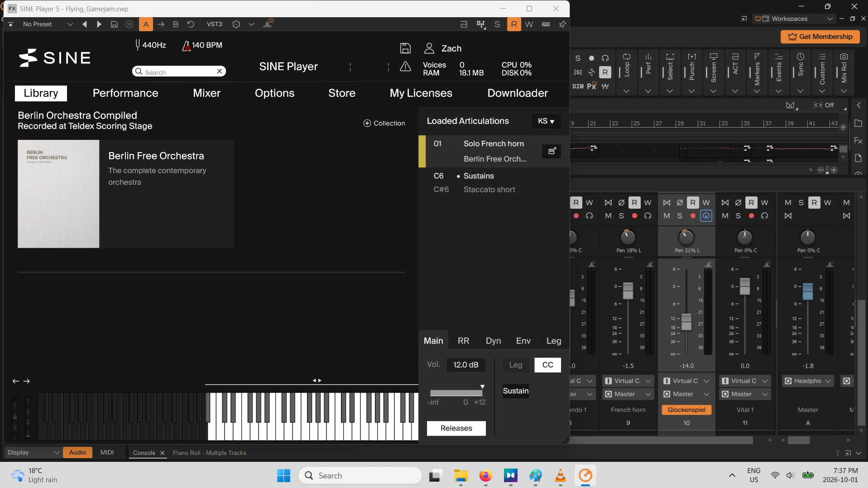Toggle DIM button in DAW control bar

(578, 86)
